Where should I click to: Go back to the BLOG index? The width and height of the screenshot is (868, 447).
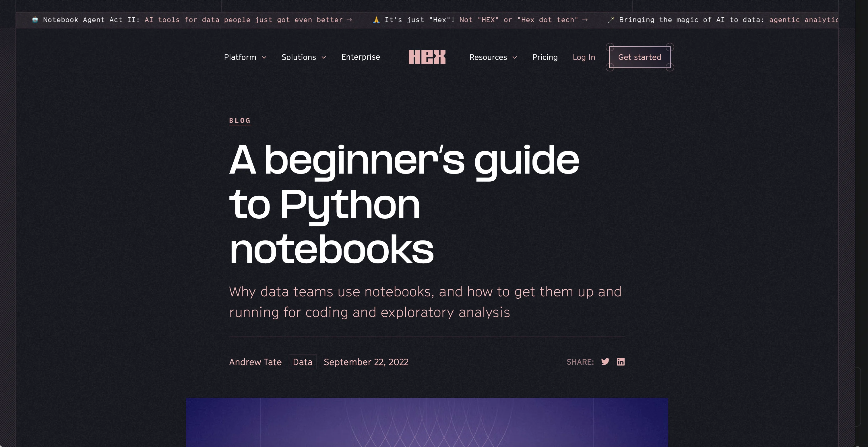[x=240, y=121]
